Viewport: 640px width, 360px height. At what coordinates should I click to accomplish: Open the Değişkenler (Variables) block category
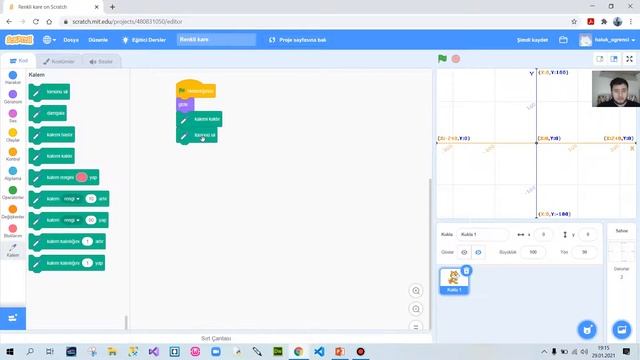pos(13,212)
